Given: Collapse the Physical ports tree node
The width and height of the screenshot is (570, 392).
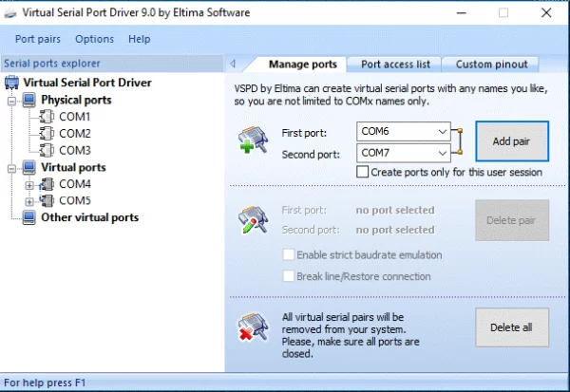Looking at the screenshot, I should pos(11,101).
